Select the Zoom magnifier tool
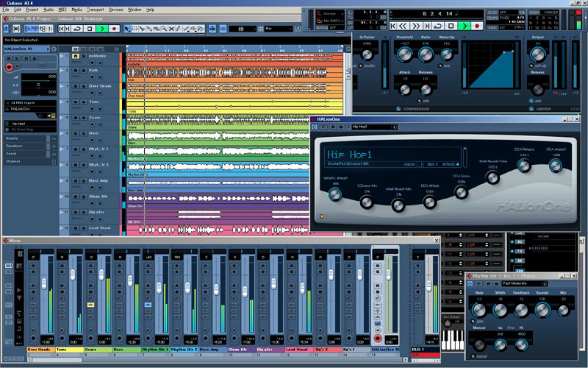 pos(164,29)
